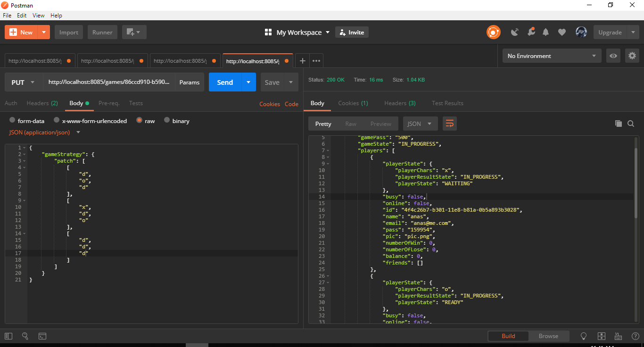
Task: Switch to request Headers (2) tab
Action: [x=42, y=103]
